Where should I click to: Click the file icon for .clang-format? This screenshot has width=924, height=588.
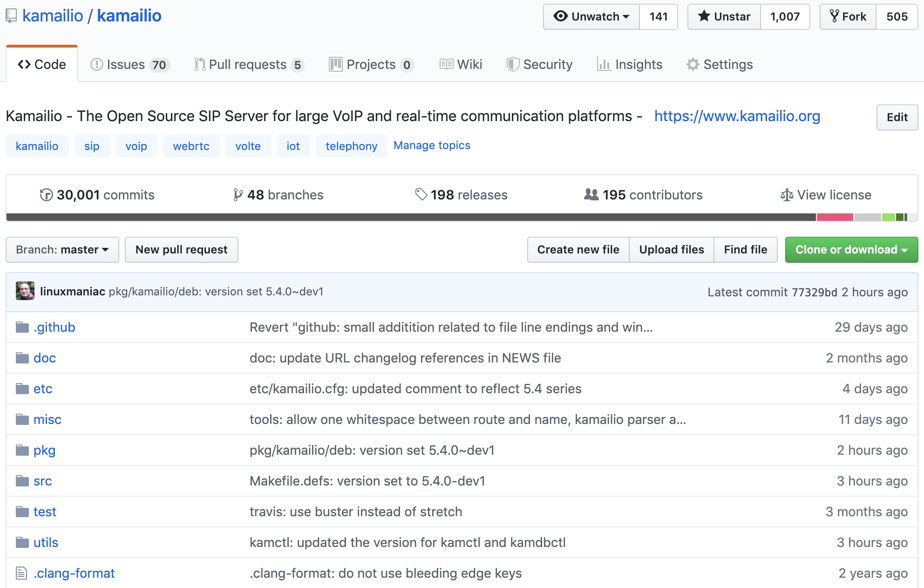pos(21,573)
